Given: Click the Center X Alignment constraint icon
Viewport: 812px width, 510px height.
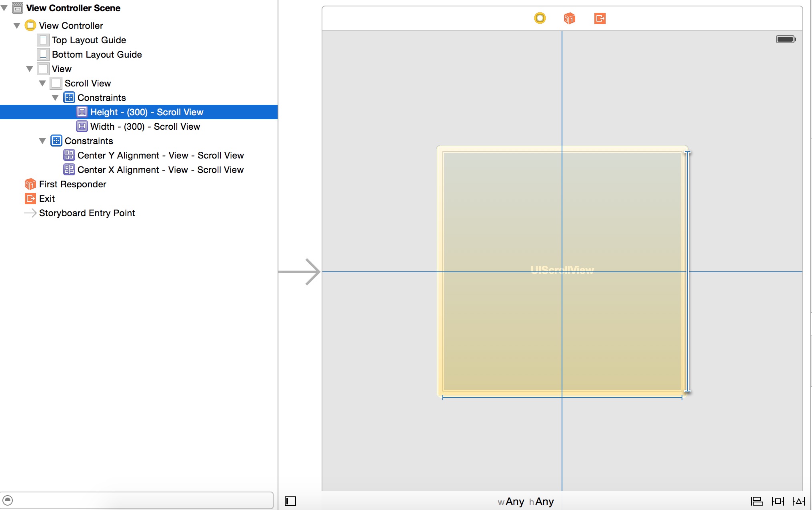Looking at the screenshot, I should pyautogui.click(x=69, y=170).
